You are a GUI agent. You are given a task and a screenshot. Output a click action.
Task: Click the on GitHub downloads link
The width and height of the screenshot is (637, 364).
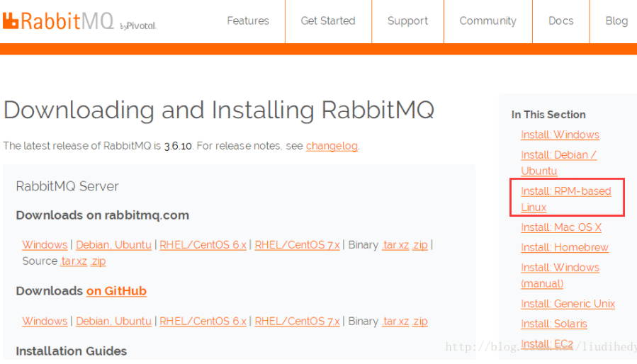[116, 291]
